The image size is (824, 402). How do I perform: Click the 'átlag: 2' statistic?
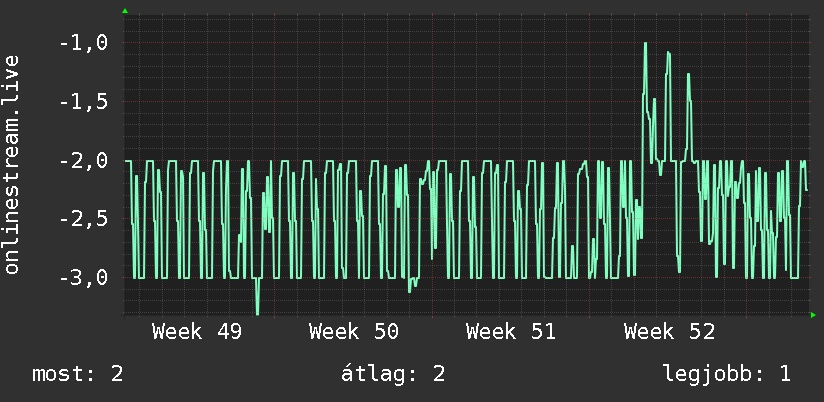393,374
